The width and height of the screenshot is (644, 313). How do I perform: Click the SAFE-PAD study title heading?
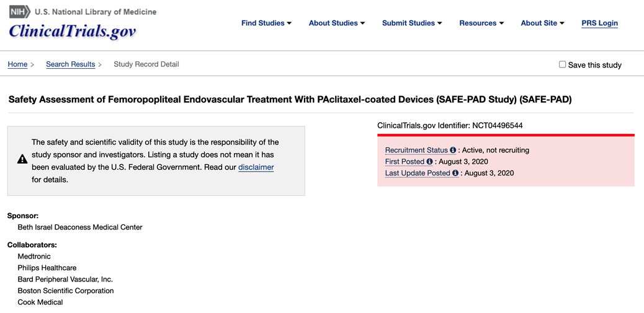click(x=290, y=100)
